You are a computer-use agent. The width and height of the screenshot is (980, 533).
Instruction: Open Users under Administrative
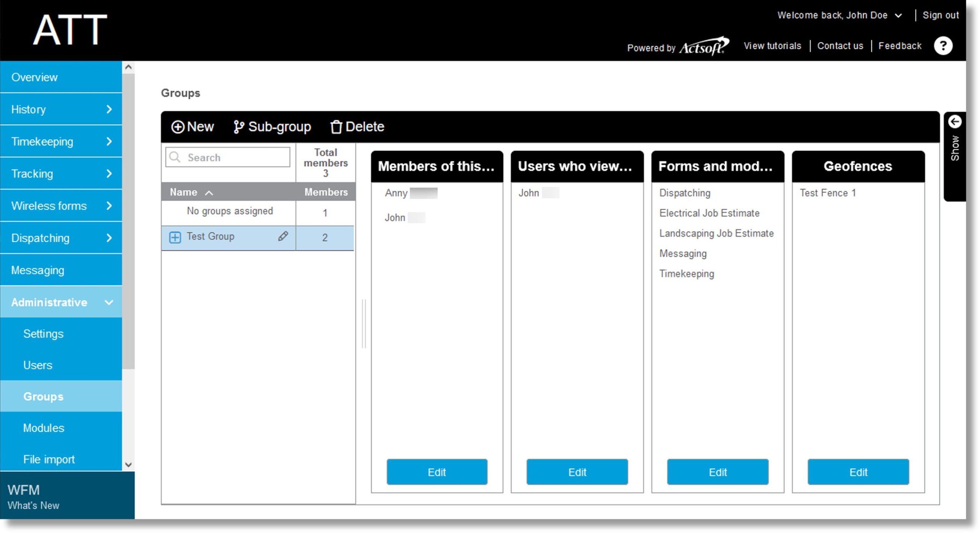(61, 365)
